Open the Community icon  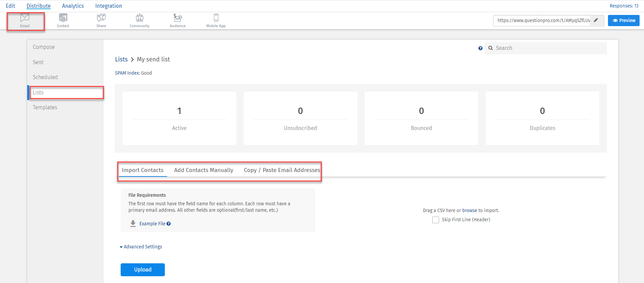(139, 20)
